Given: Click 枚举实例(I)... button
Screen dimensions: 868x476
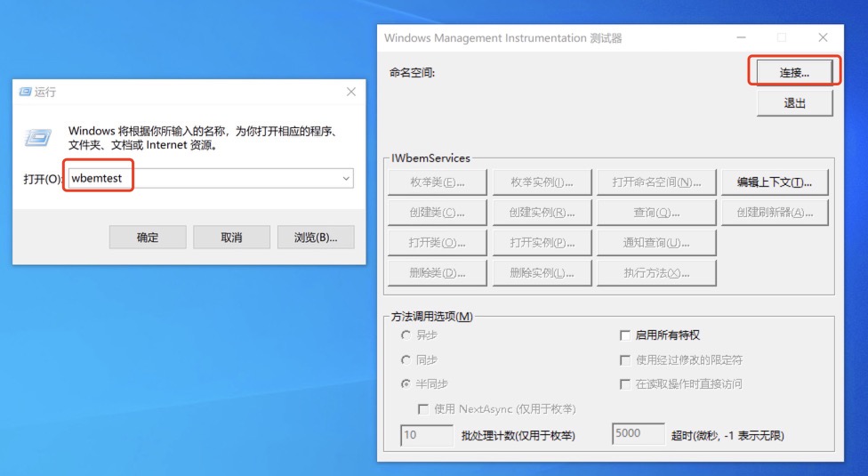Looking at the screenshot, I should coord(542,182).
